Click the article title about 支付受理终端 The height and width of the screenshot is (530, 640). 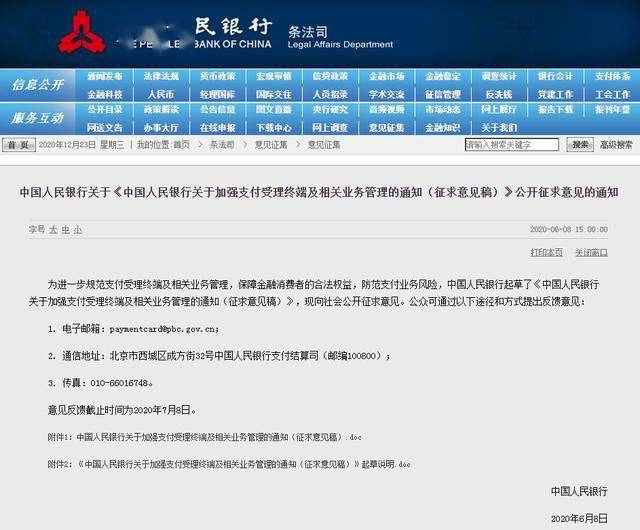click(319, 192)
